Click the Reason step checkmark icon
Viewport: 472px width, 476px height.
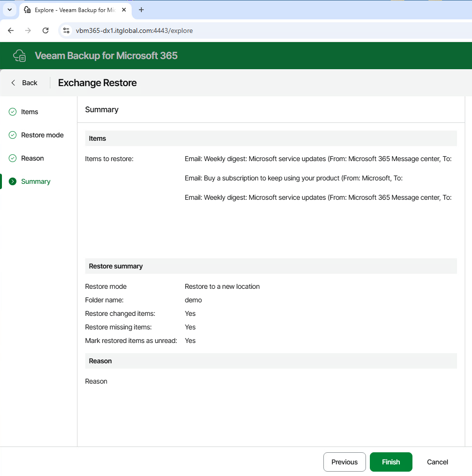13,158
